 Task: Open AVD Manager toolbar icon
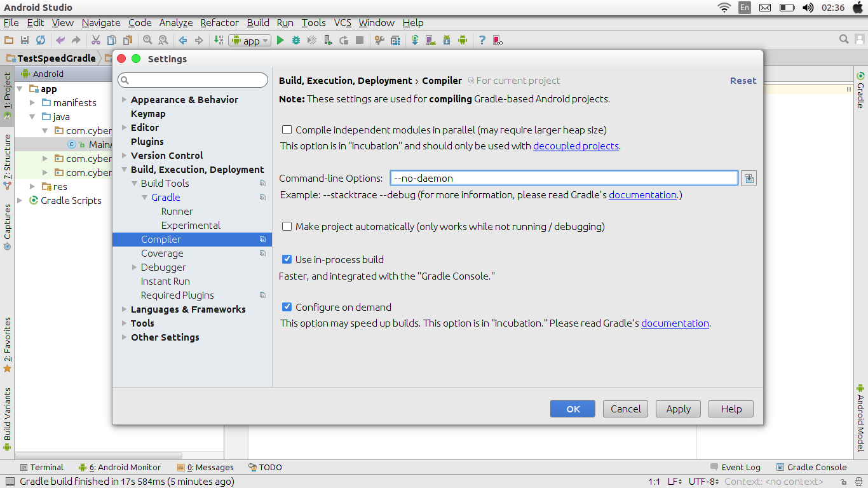click(431, 40)
